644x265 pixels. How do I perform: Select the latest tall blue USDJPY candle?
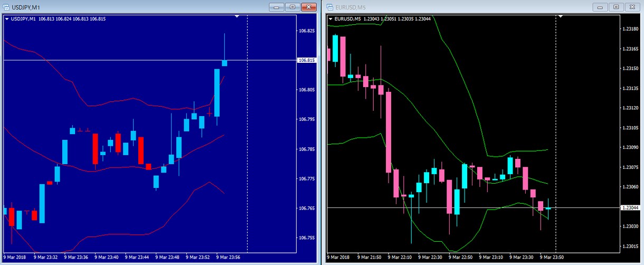[x=217, y=92]
